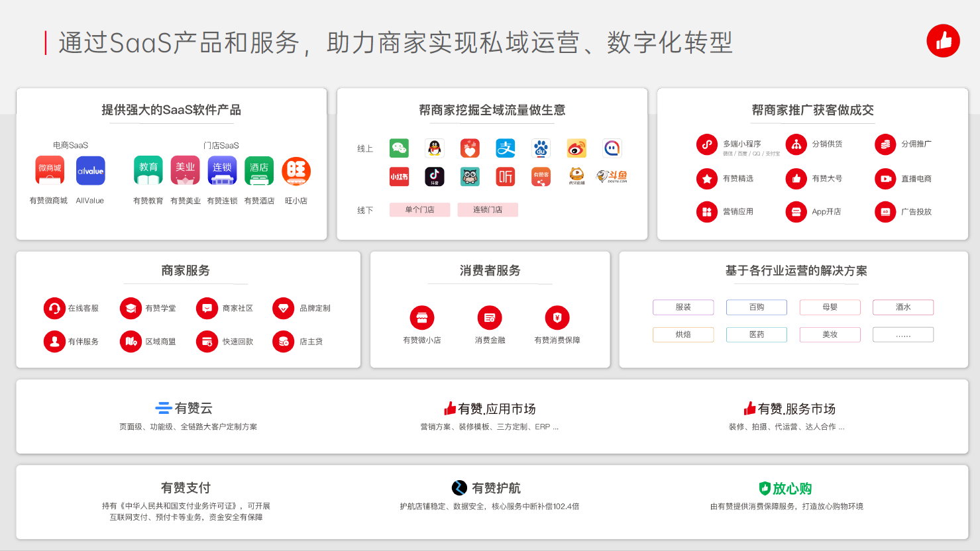Click the 医药 industry box
The height and width of the screenshot is (551, 980).
pos(757,334)
